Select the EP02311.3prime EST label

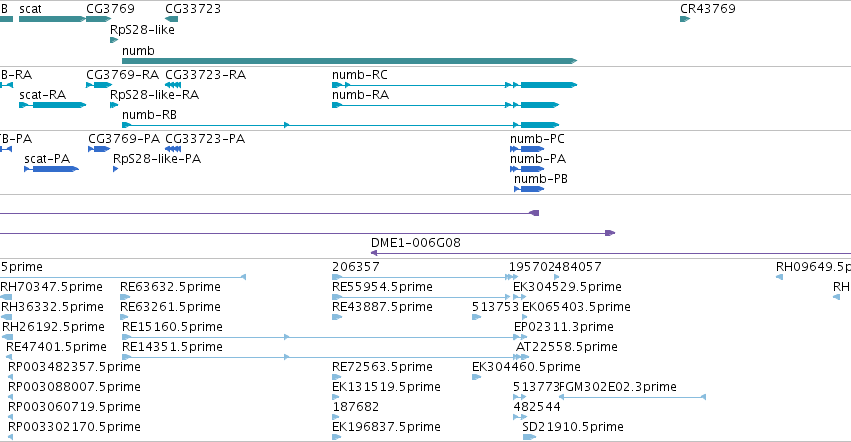pos(564,327)
